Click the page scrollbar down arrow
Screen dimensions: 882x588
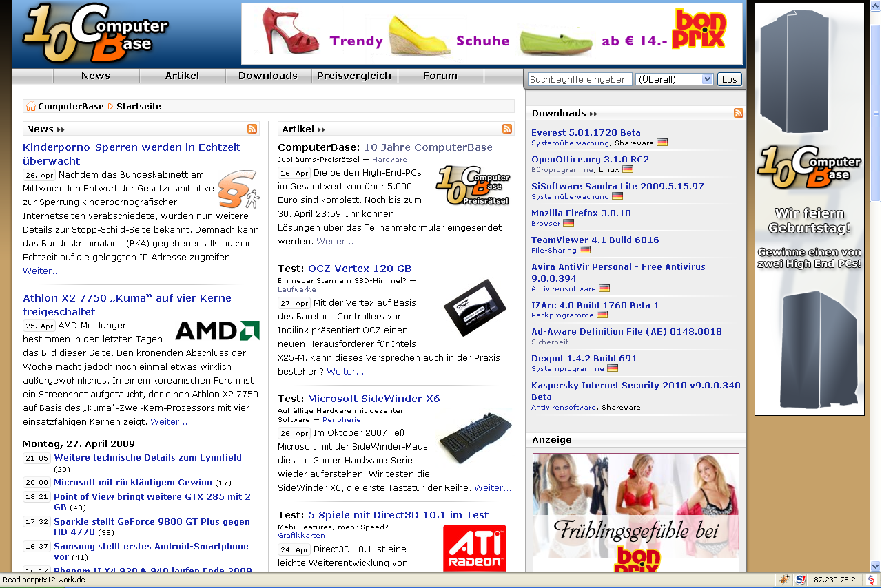click(x=876, y=567)
